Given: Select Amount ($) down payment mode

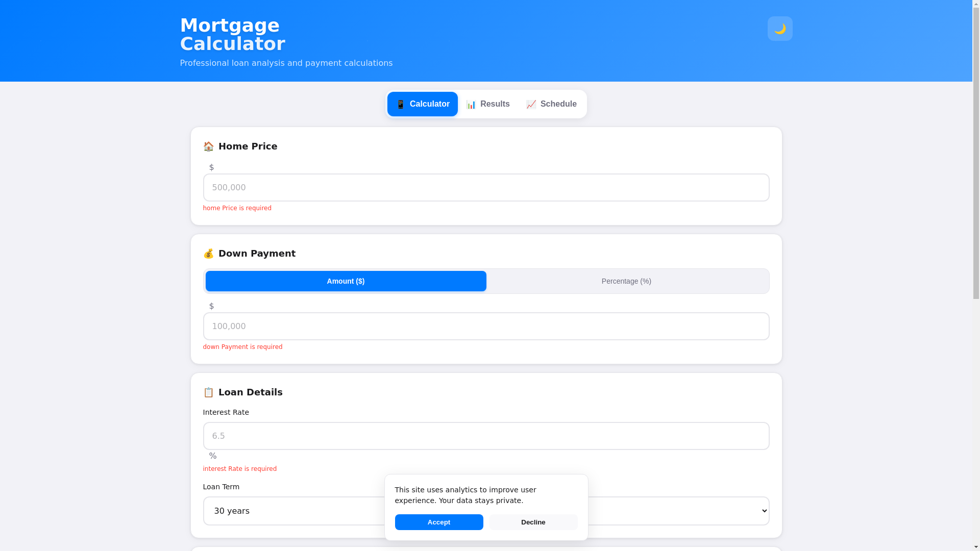Looking at the screenshot, I should click(x=346, y=281).
